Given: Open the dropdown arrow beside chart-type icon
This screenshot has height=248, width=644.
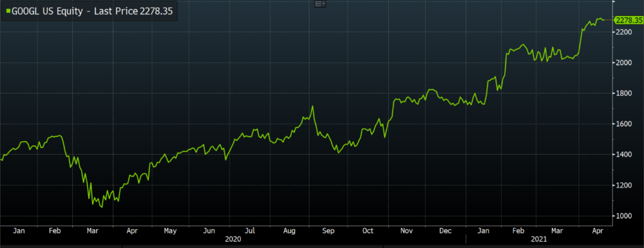Looking at the screenshot, I should coord(324,4).
